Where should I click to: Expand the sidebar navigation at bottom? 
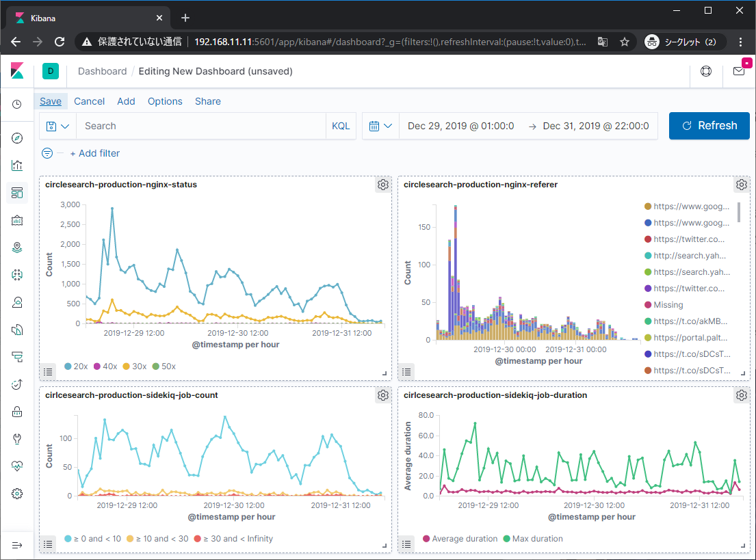point(17,545)
